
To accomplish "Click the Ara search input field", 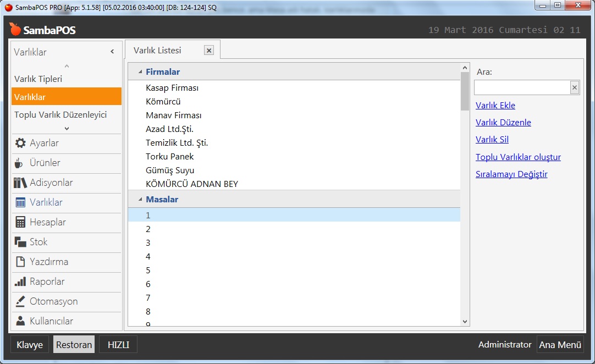I will click(x=521, y=87).
